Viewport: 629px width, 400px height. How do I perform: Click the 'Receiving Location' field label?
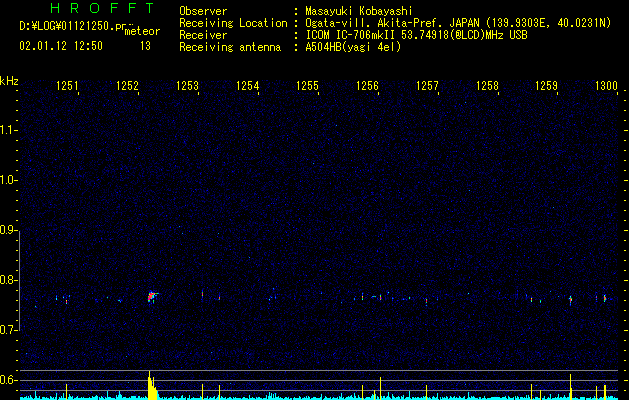tap(233, 23)
